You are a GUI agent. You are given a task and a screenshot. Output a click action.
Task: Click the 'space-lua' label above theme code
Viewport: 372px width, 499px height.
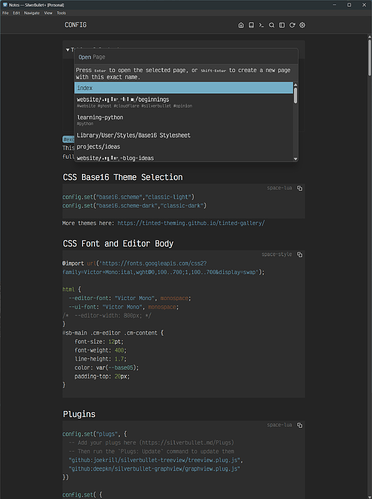pyautogui.click(x=279, y=188)
